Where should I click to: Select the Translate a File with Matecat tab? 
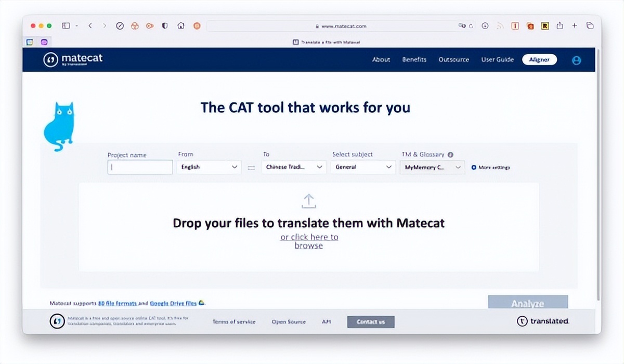click(327, 42)
